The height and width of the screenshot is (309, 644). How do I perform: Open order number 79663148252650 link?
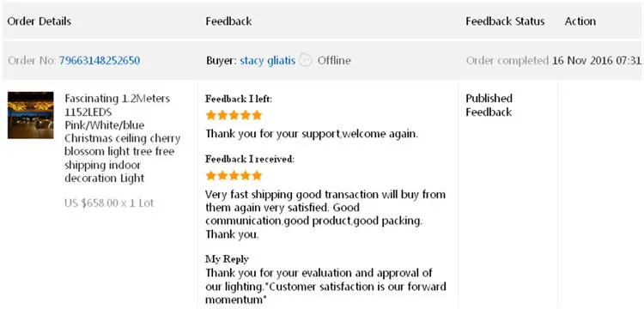coord(100,61)
